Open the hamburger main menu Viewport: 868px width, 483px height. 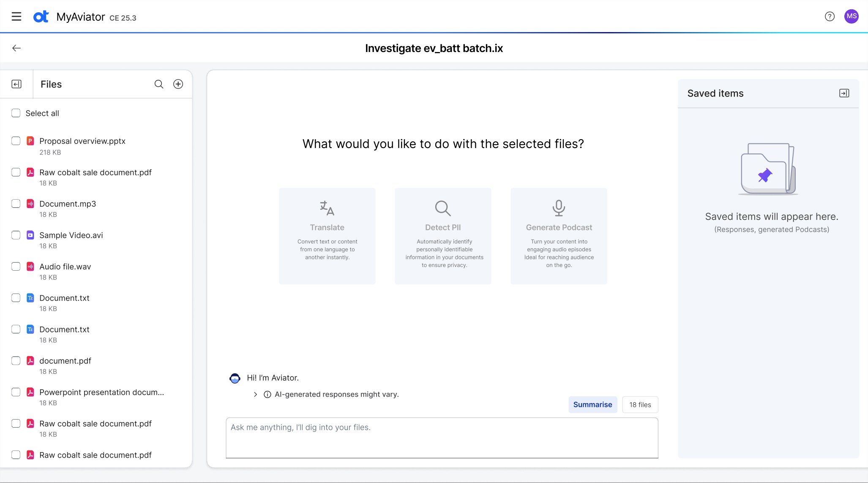click(x=16, y=16)
